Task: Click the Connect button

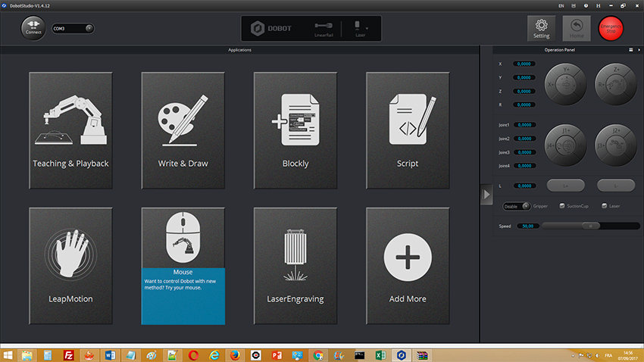Action: [x=33, y=28]
